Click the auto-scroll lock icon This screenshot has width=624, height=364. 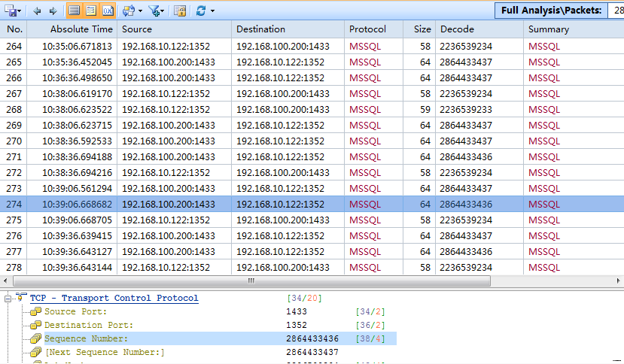tap(180, 11)
